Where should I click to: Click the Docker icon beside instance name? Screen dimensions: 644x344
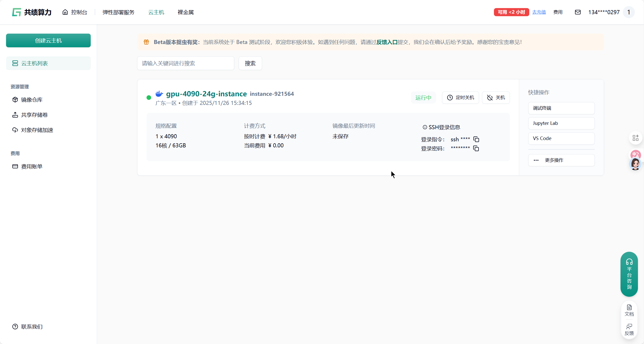pyautogui.click(x=159, y=94)
